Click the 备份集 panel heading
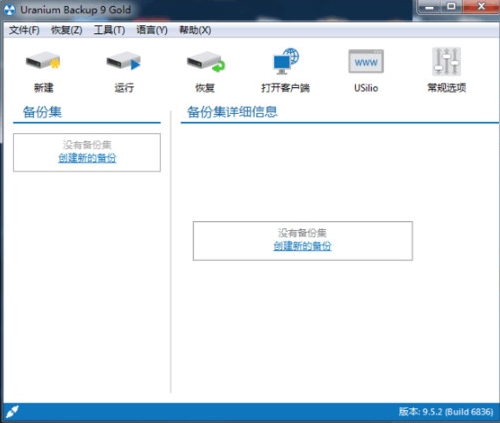The height and width of the screenshot is (423, 500). pyautogui.click(x=42, y=112)
